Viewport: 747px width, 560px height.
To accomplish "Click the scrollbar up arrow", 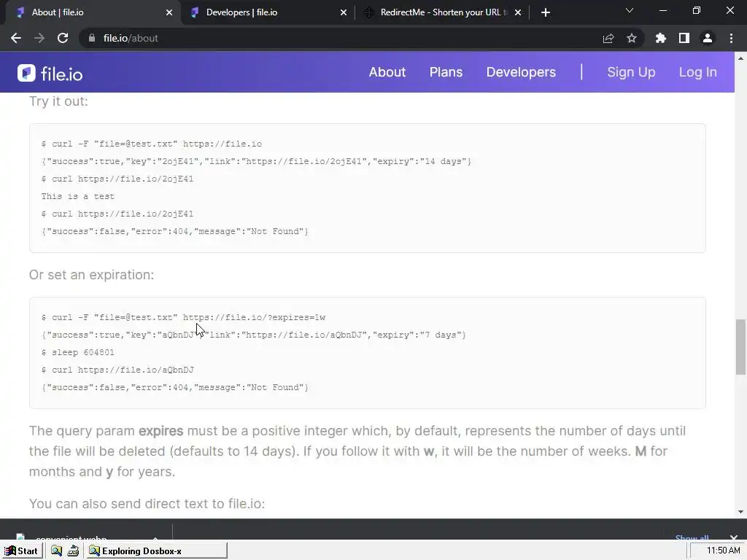I will (x=740, y=58).
